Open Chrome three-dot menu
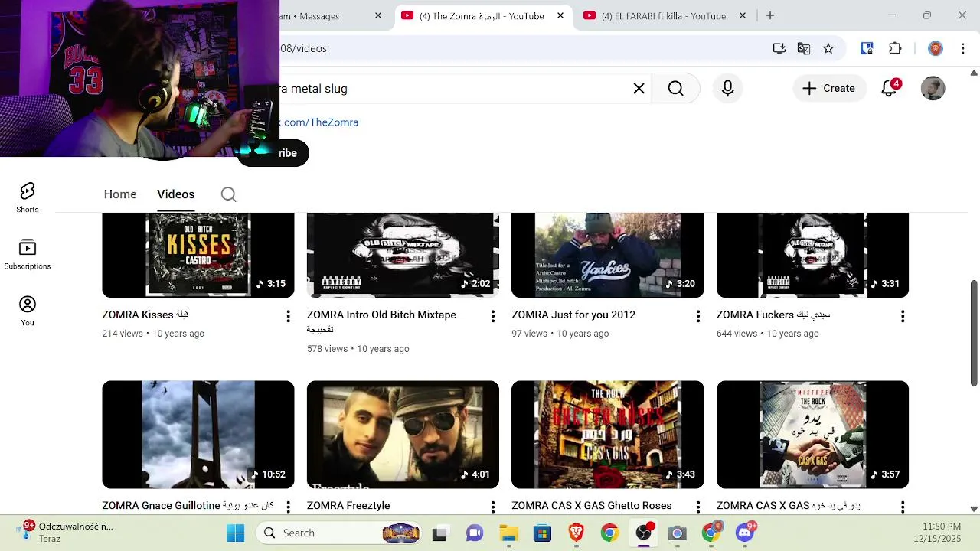 click(x=963, y=48)
